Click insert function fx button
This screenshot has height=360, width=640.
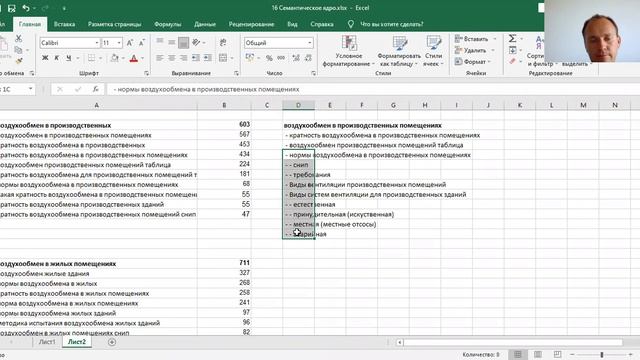click(x=96, y=89)
